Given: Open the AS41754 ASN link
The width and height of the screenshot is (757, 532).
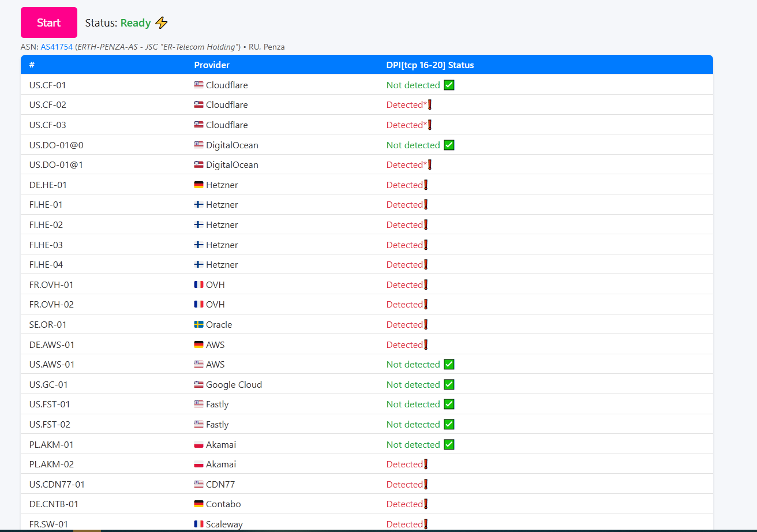Looking at the screenshot, I should pos(57,47).
